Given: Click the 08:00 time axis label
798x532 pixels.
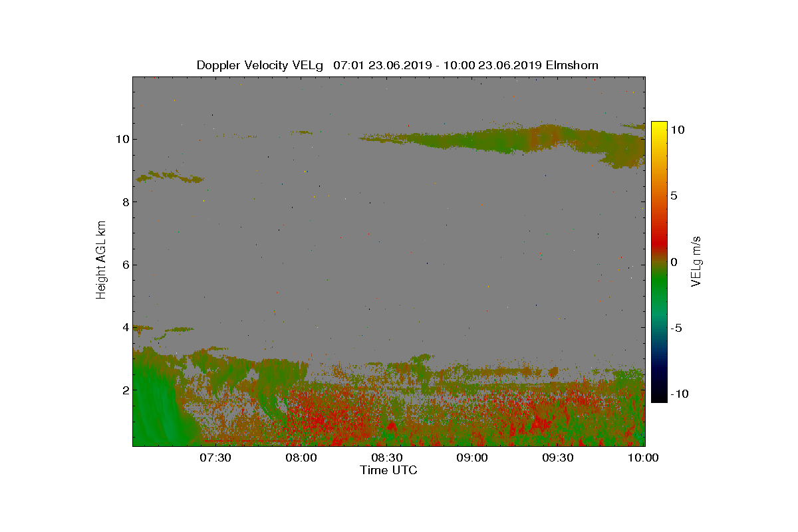Looking at the screenshot, I should (301, 458).
